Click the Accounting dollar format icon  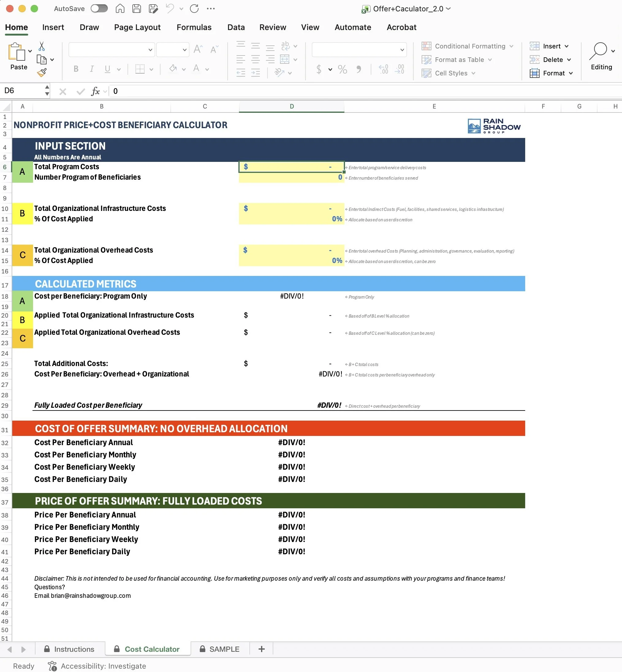pyautogui.click(x=319, y=69)
